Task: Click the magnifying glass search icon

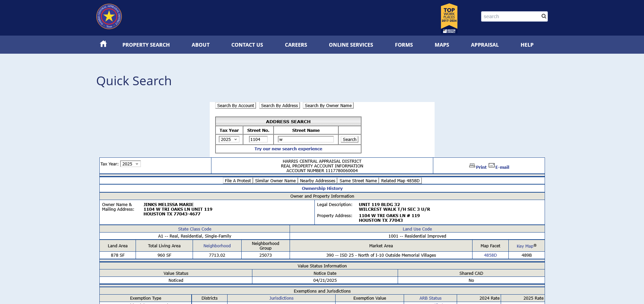Action: [x=544, y=16]
